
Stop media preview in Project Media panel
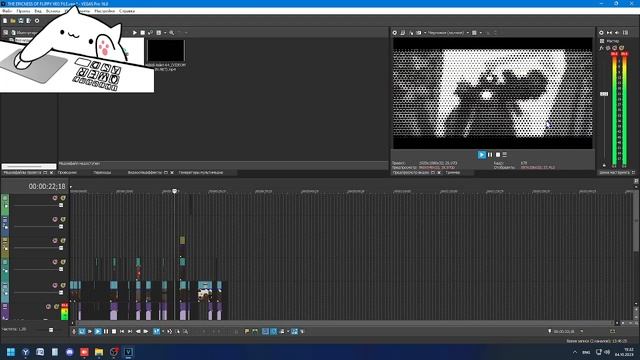[x=142, y=33]
